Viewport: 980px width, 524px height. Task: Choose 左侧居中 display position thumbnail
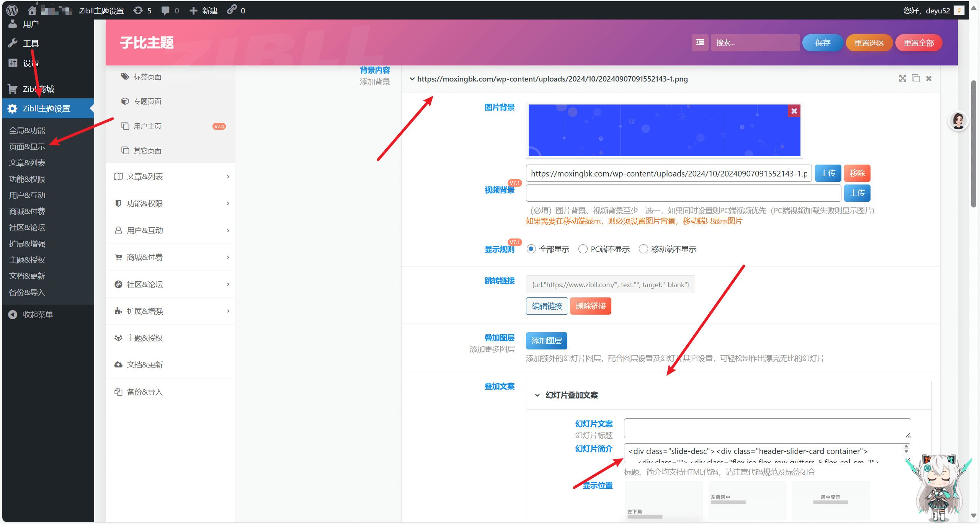pyautogui.click(x=747, y=501)
